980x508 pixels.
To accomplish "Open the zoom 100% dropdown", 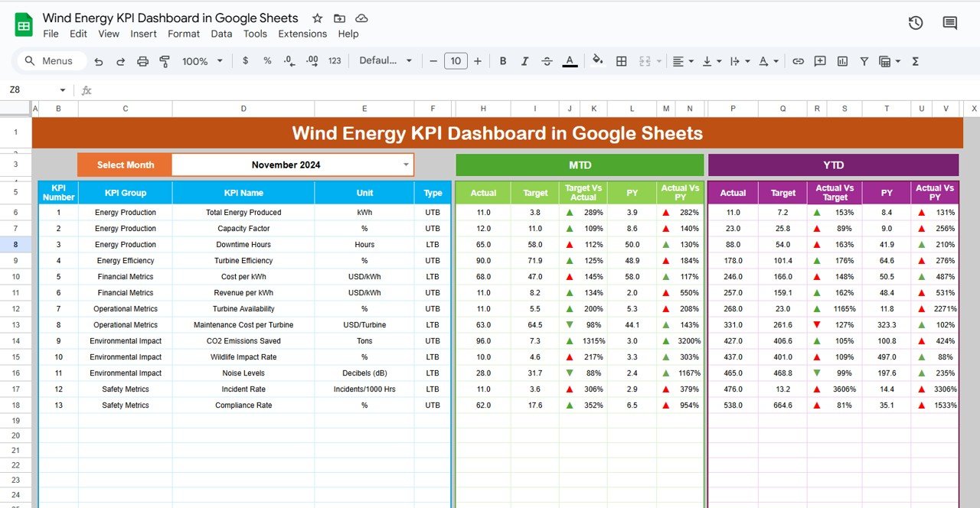I will [x=202, y=61].
